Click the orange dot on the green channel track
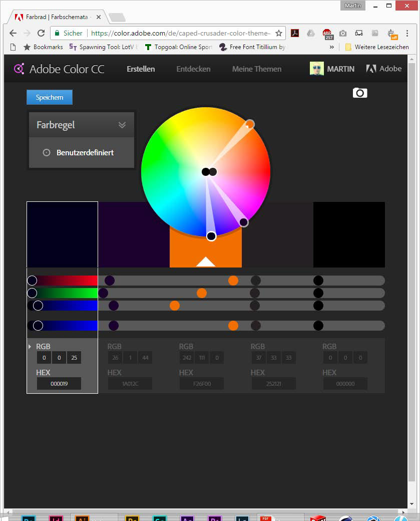The height and width of the screenshot is (521, 420). coord(202,293)
